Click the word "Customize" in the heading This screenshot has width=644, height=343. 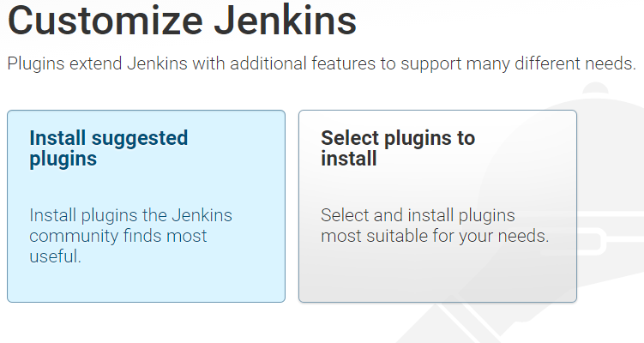click(x=101, y=21)
